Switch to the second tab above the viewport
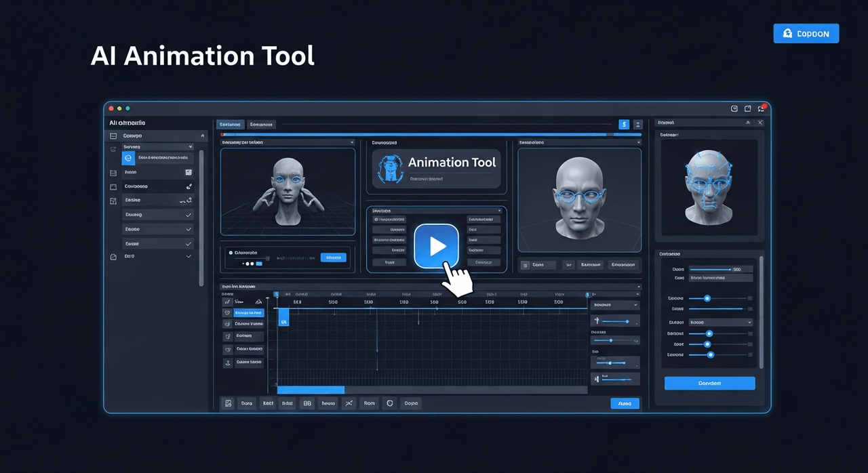Image resolution: width=868 pixels, height=473 pixels. pos(262,125)
